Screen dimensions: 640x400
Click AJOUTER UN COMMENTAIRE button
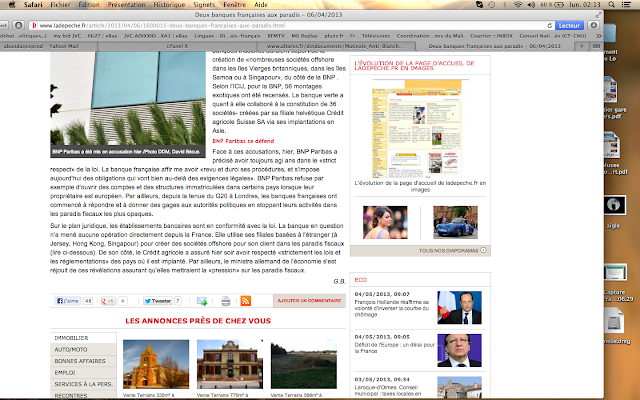309,300
